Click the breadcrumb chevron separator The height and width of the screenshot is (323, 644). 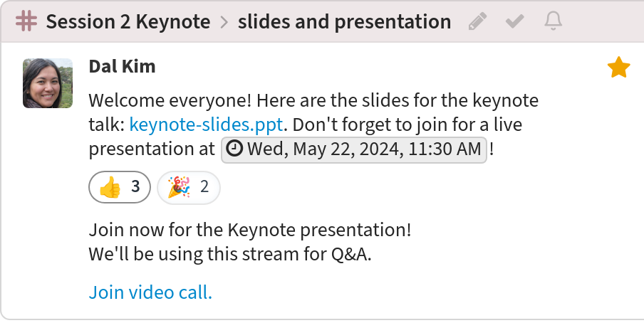pyautogui.click(x=224, y=22)
